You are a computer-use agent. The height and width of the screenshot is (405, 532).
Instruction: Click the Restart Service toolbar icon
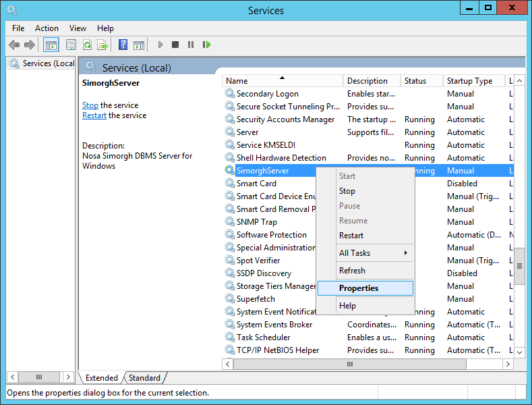click(x=206, y=45)
